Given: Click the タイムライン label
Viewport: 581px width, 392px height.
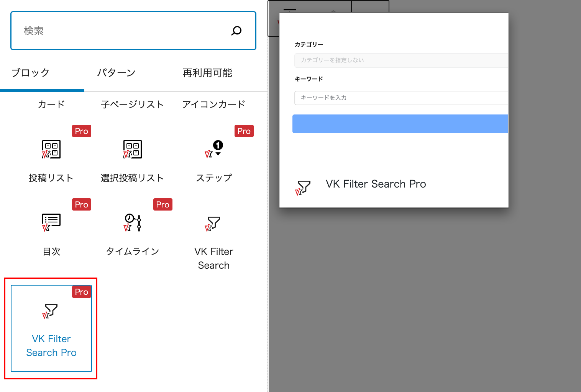Looking at the screenshot, I should [x=133, y=251].
